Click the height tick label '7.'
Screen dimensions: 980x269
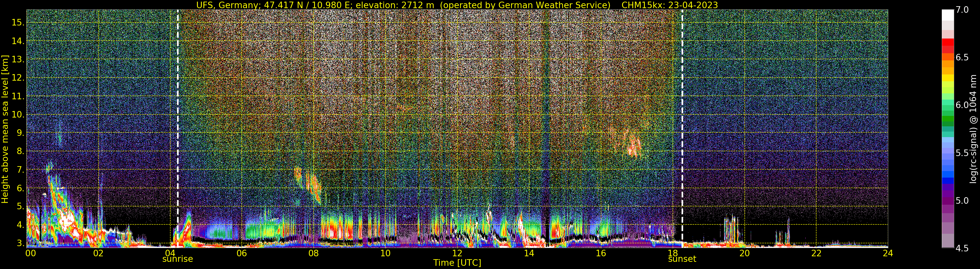[x=20, y=170]
